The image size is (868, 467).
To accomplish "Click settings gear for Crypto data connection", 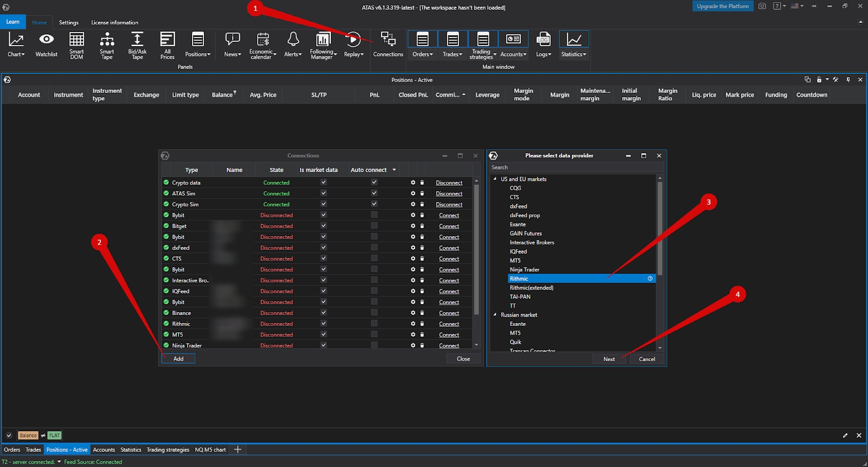I will pyautogui.click(x=413, y=183).
